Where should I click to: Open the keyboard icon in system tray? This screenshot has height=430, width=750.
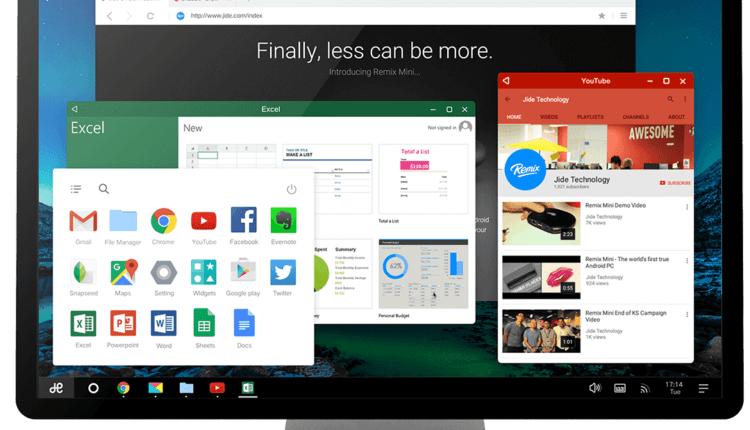point(620,388)
